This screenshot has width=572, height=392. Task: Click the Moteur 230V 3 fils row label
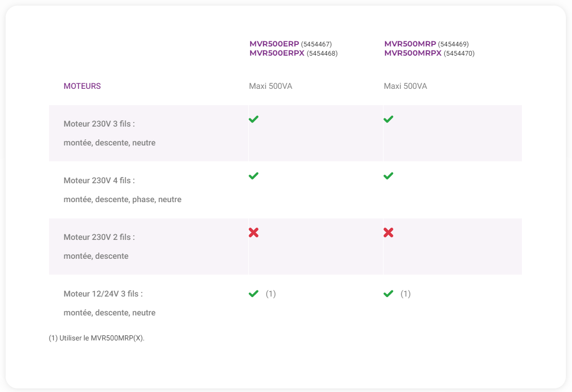[x=99, y=124]
